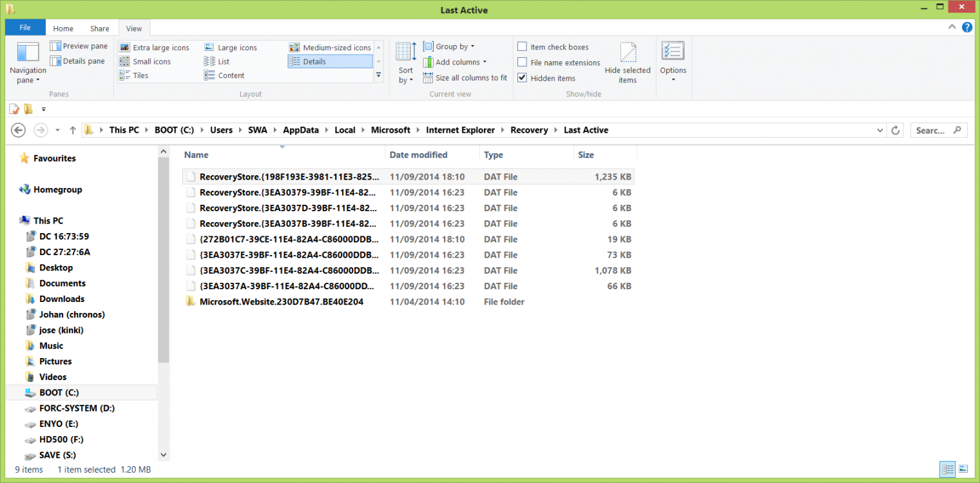
Task: Click the refresh button in address bar
Action: coord(895,130)
